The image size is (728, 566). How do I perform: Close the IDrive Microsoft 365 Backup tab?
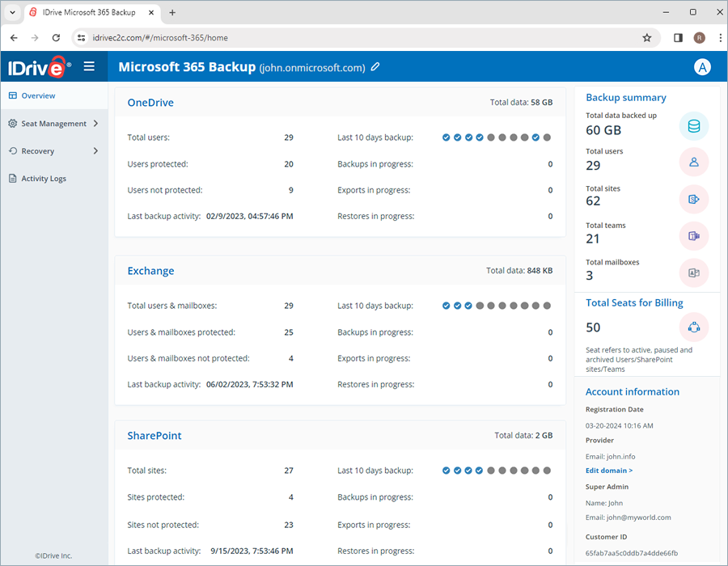(x=151, y=12)
